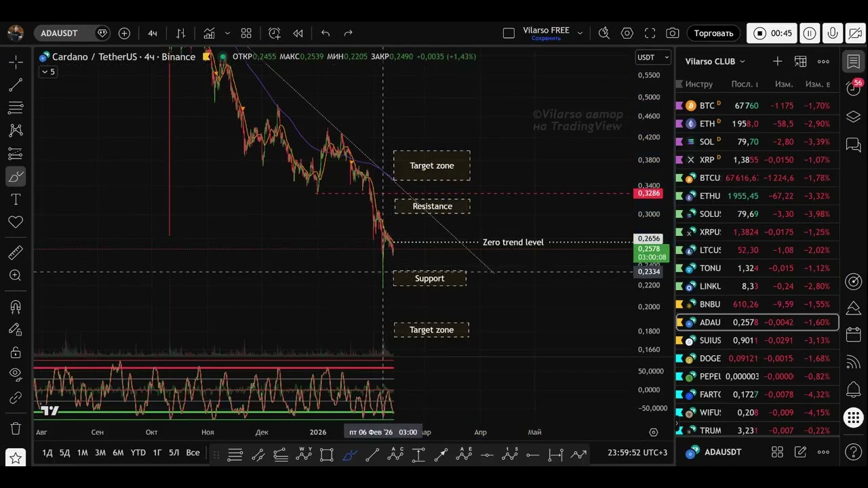This screenshot has width=868, height=488.
Task: Select the 5Л date range
Action: click(x=174, y=453)
